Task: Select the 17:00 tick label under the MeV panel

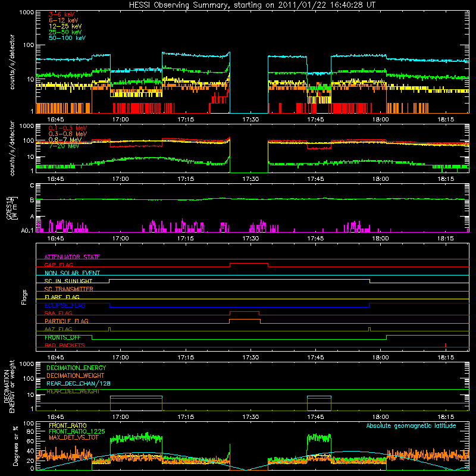Action: click(121, 179)
